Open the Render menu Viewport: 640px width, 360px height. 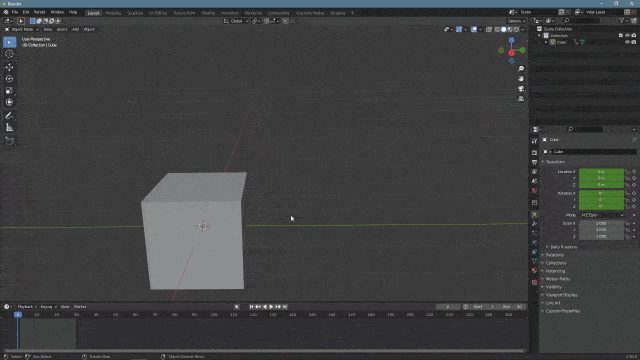tap(40, 12)
